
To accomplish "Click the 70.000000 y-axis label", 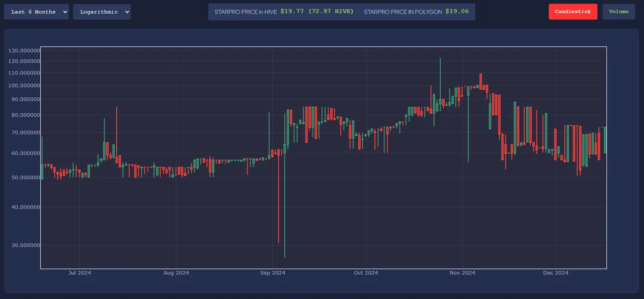I will pyautogui.click(x=26, y=133).
